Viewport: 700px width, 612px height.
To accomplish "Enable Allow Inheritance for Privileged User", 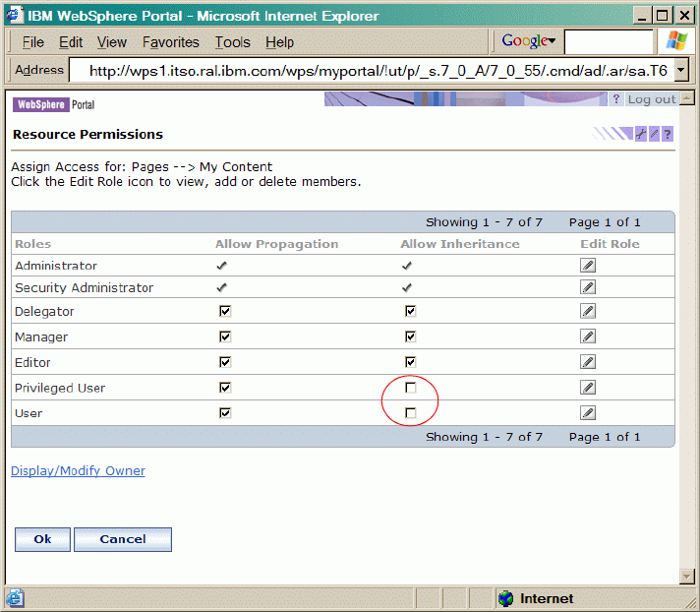I will point(411,388).
